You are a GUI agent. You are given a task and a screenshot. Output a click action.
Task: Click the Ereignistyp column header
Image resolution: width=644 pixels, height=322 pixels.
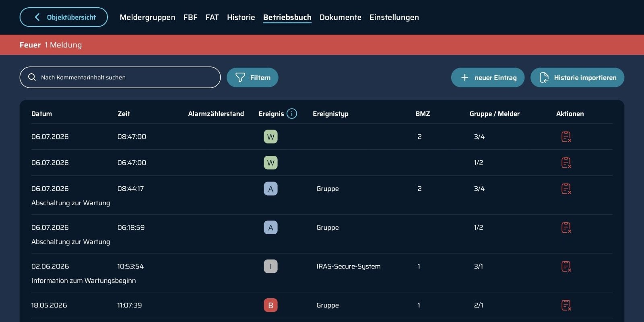[x=330, y=114]
